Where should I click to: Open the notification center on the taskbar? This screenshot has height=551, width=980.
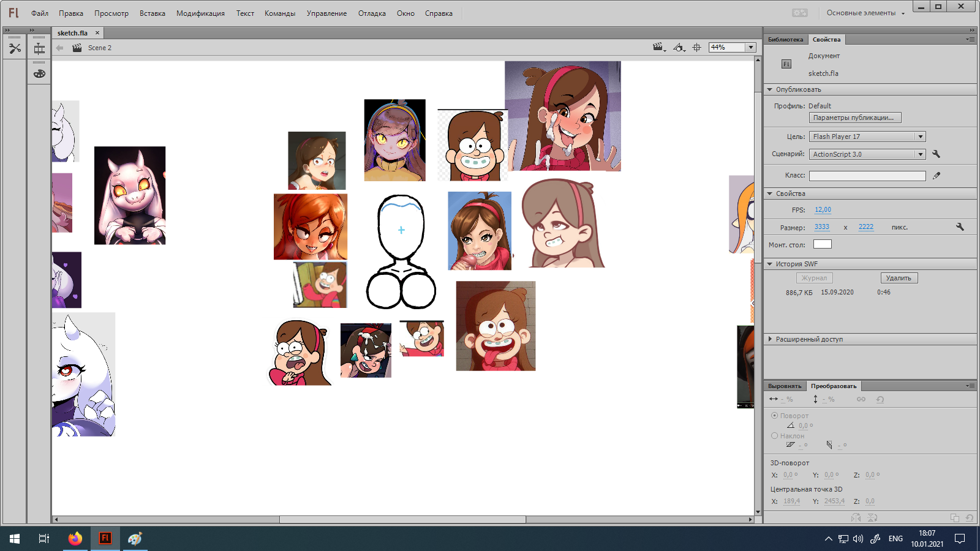pyautogui.click(x=960, y=539)
